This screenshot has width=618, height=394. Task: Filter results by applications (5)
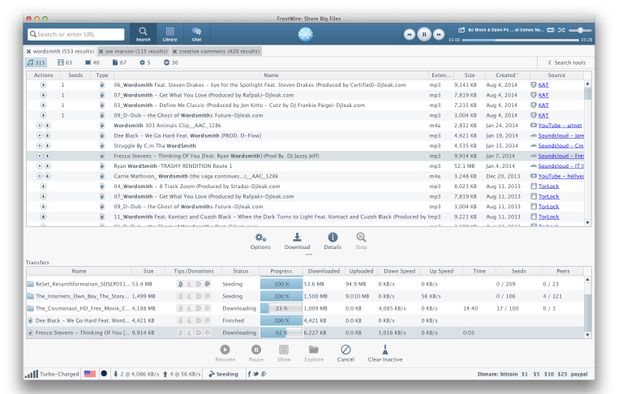tap(145, 62)
